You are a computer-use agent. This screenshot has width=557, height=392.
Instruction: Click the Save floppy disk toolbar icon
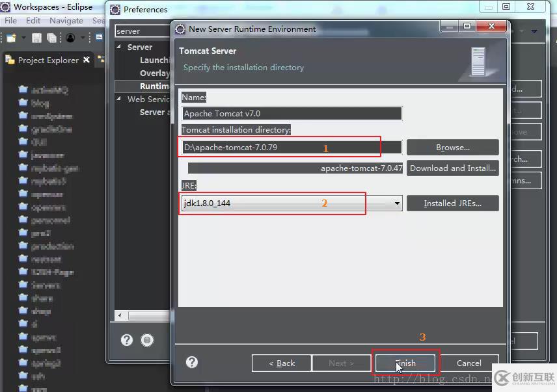(x=36, y=38)
